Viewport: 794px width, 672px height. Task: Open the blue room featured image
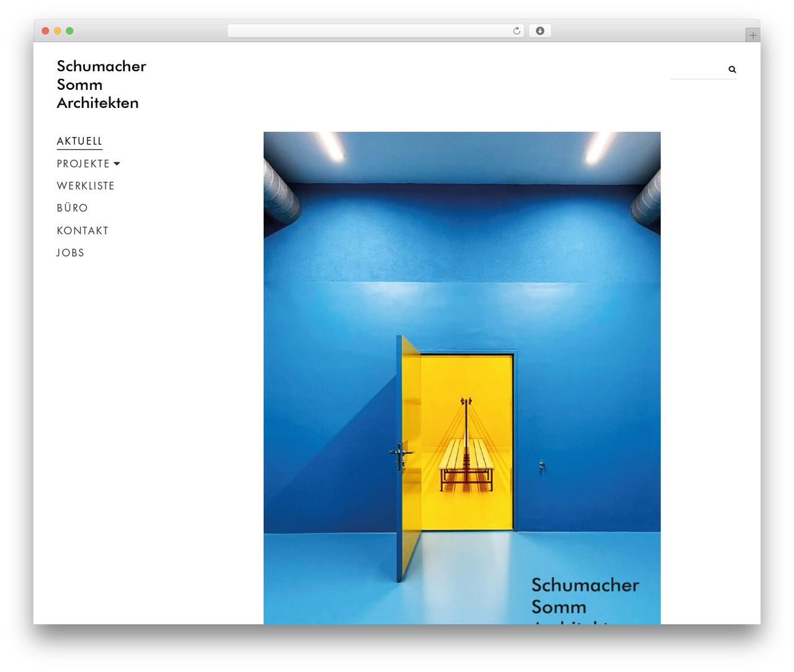tap(462, 378)
